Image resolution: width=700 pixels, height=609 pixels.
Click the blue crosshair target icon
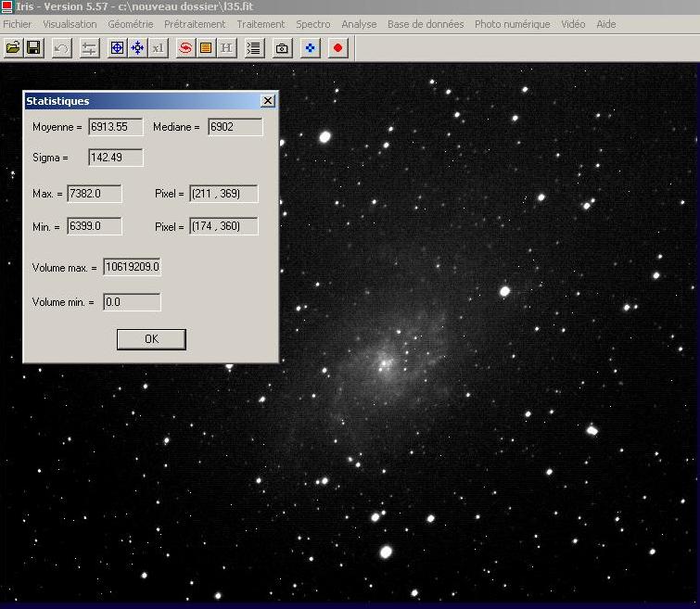(117, 47)
